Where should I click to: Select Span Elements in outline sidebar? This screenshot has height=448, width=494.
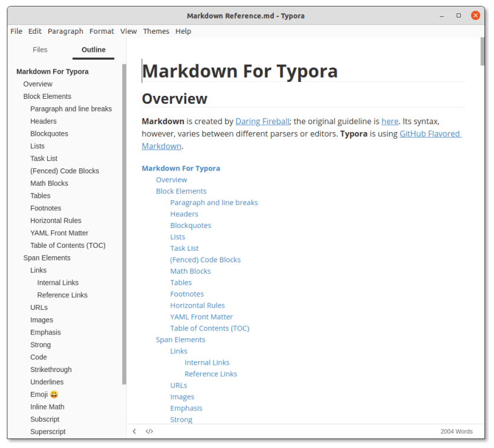pos(47,257)
